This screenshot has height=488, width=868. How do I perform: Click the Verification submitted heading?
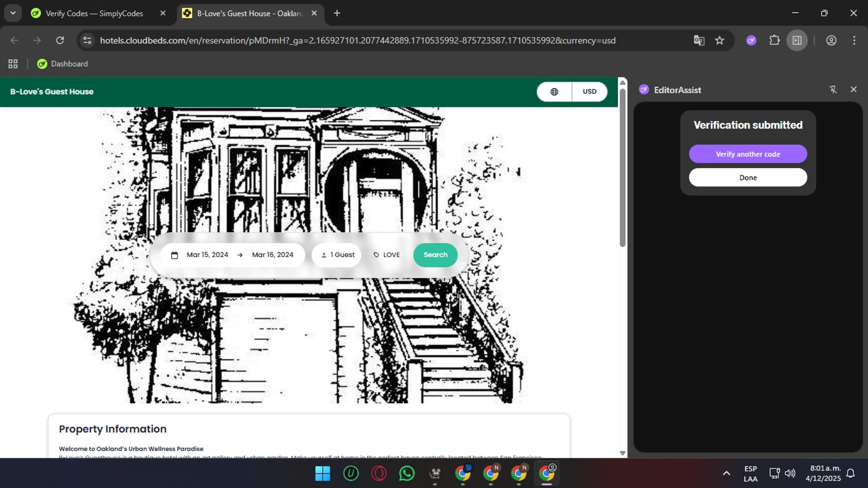pos(748,125)
